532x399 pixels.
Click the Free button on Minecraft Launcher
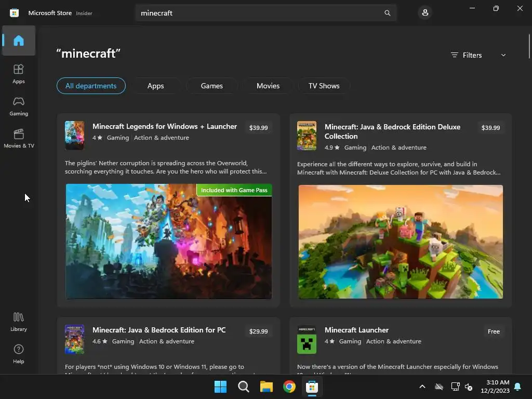point(494,331)
